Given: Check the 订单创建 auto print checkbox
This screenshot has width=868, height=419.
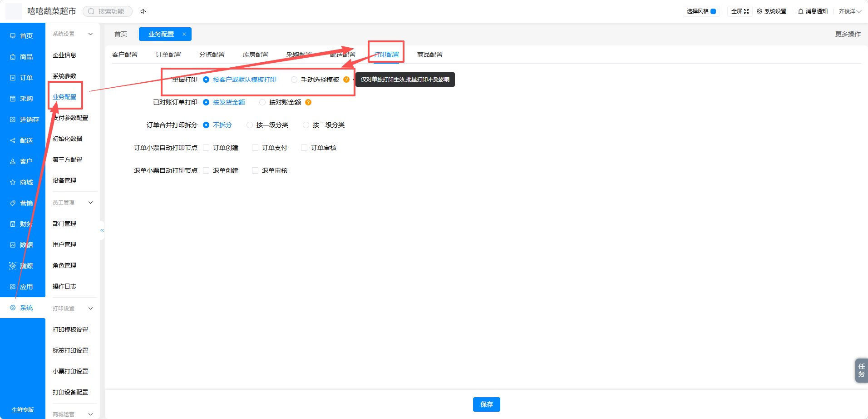Looking at the screenshot, I should [206, 148].
